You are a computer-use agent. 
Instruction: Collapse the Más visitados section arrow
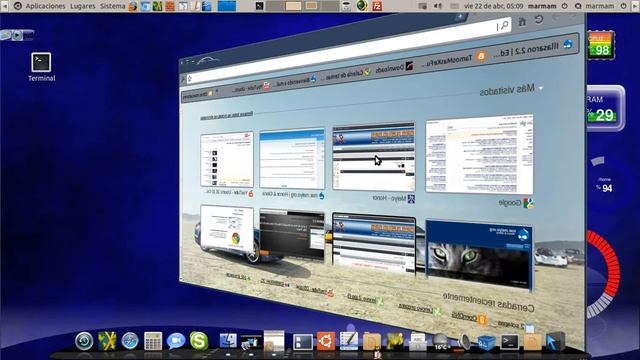pos(541,88)
